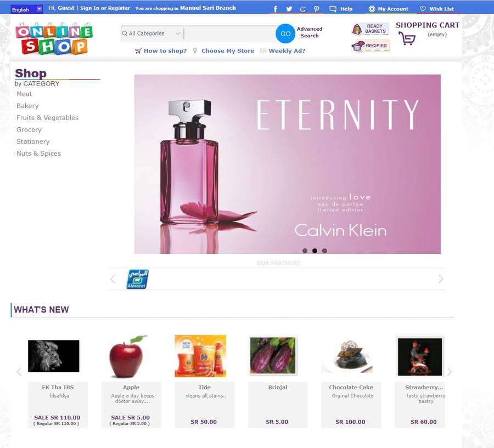This screenshot has width=494, height=448.
Task: Click the Tide product title
Action: click(205, 387)
